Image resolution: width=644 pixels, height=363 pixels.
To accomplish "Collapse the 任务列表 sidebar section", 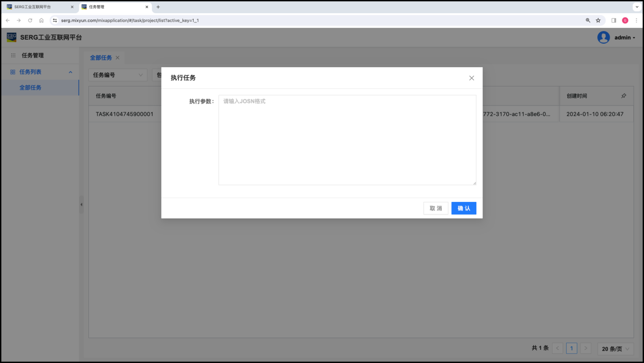I will click(x=71, y=72).
